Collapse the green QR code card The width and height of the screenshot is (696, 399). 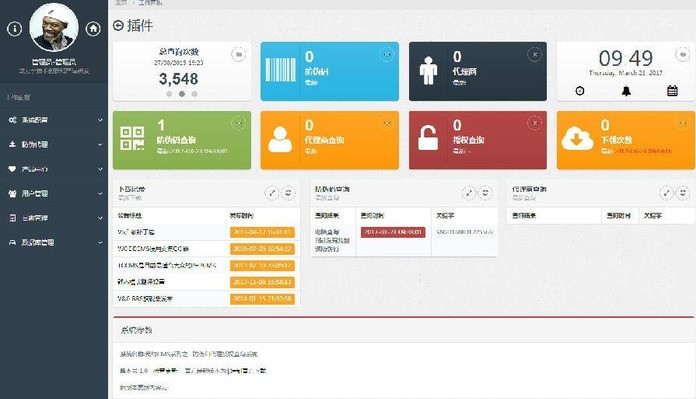click(x=239, y=123)
